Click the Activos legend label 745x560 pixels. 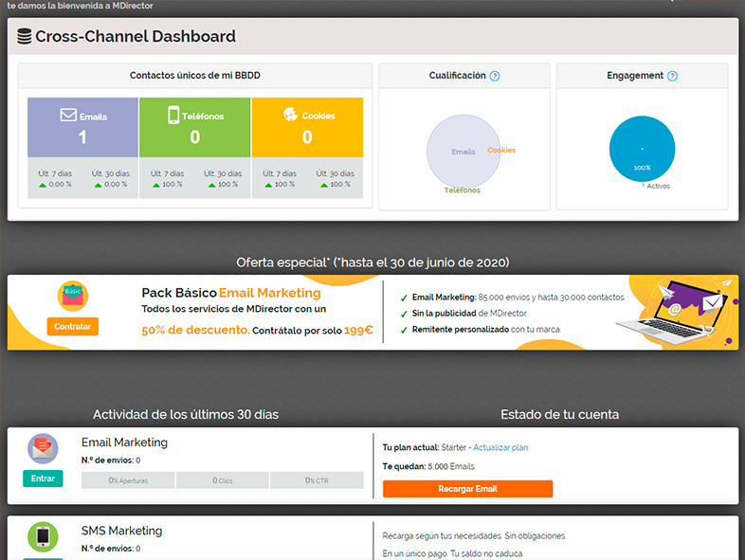(x=658, y=186)
